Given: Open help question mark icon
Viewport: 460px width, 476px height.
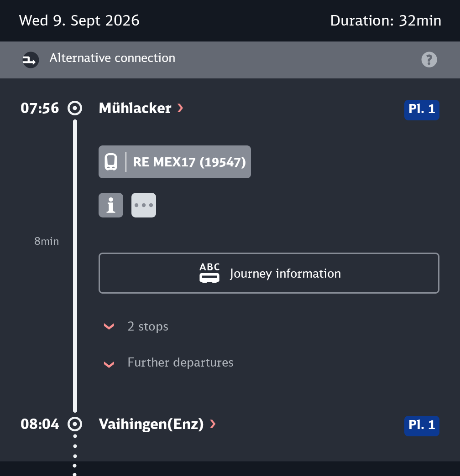Looking at the screenshot, I should pos(429,59).
